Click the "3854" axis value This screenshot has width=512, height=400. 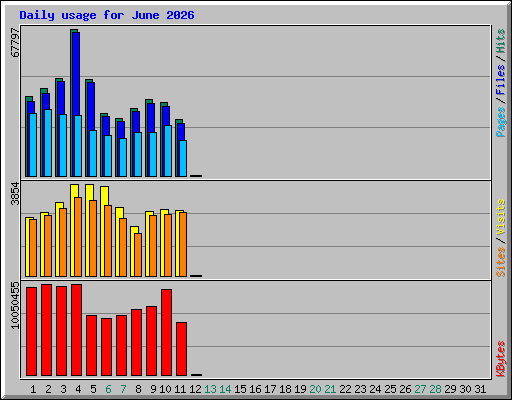point(15,194)
